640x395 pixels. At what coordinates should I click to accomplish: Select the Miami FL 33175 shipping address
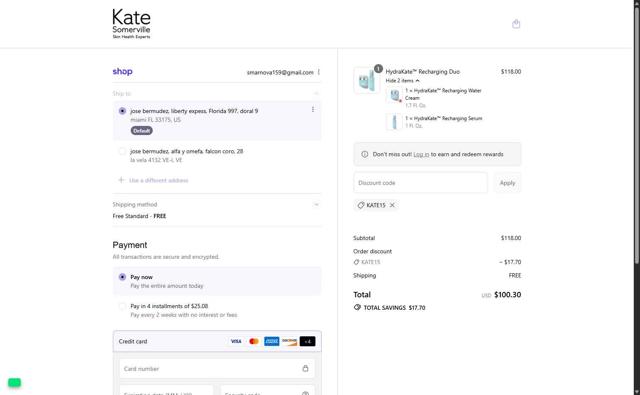[122, 111]
